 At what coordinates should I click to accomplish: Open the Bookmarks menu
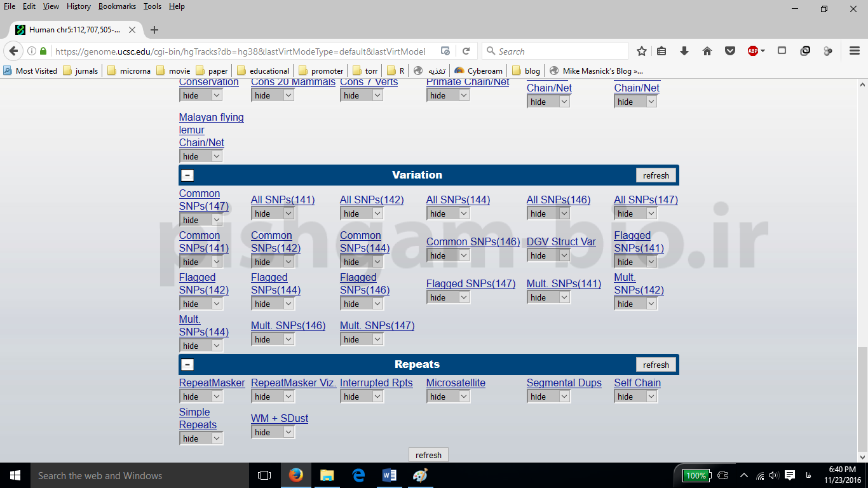click(117, 6)
